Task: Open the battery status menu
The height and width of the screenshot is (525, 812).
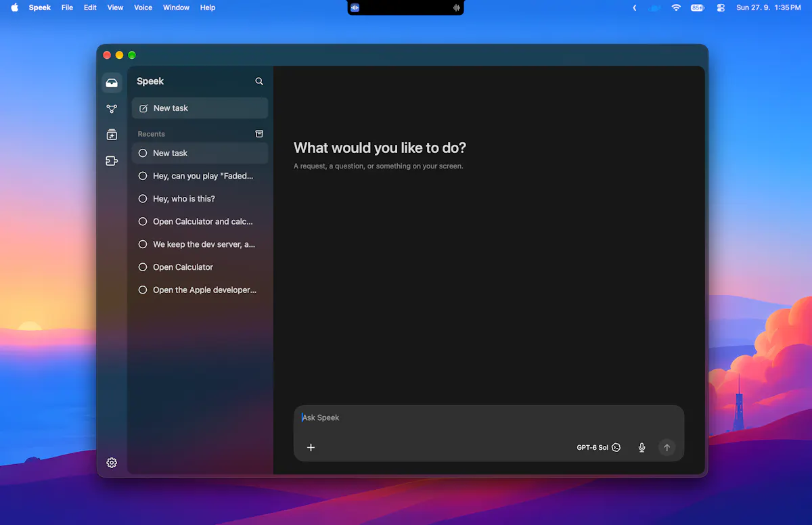Action: click(x=698, y=7)
